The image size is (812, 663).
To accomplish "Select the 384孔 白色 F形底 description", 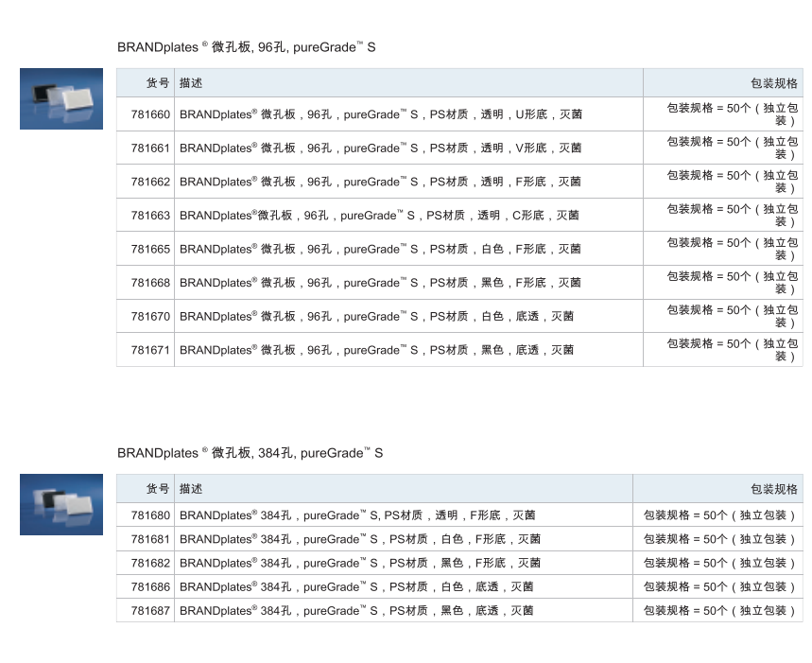I will (x=360, y=539).
